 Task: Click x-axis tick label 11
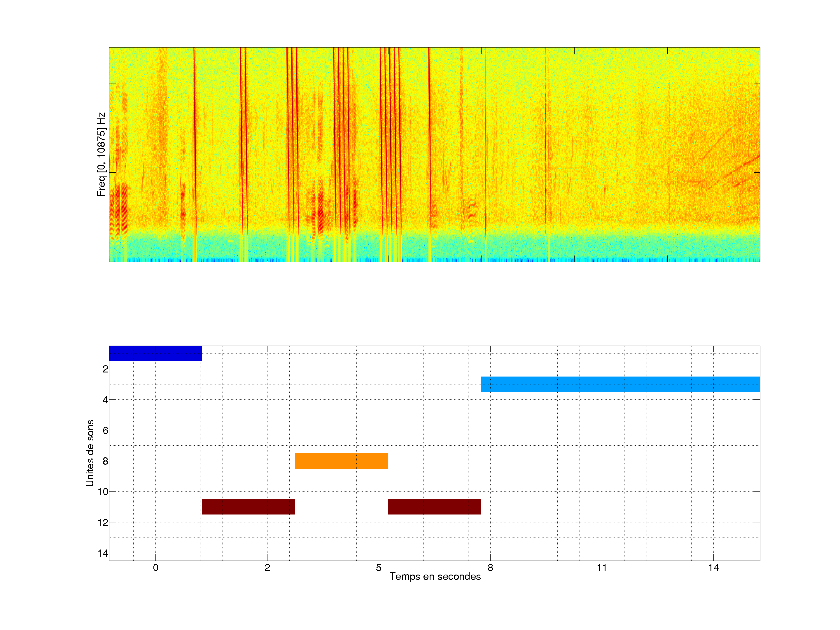[x=601, y=568]
